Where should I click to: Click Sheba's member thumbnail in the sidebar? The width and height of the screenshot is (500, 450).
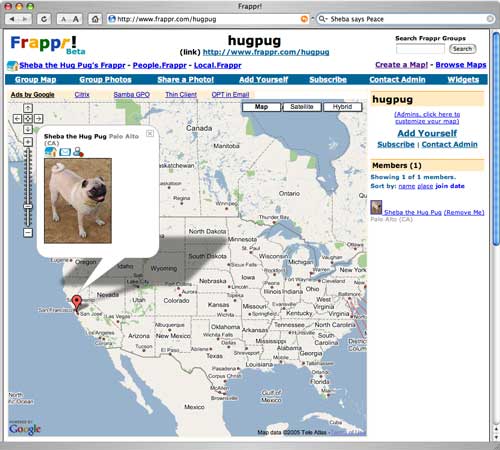(376, 207)
